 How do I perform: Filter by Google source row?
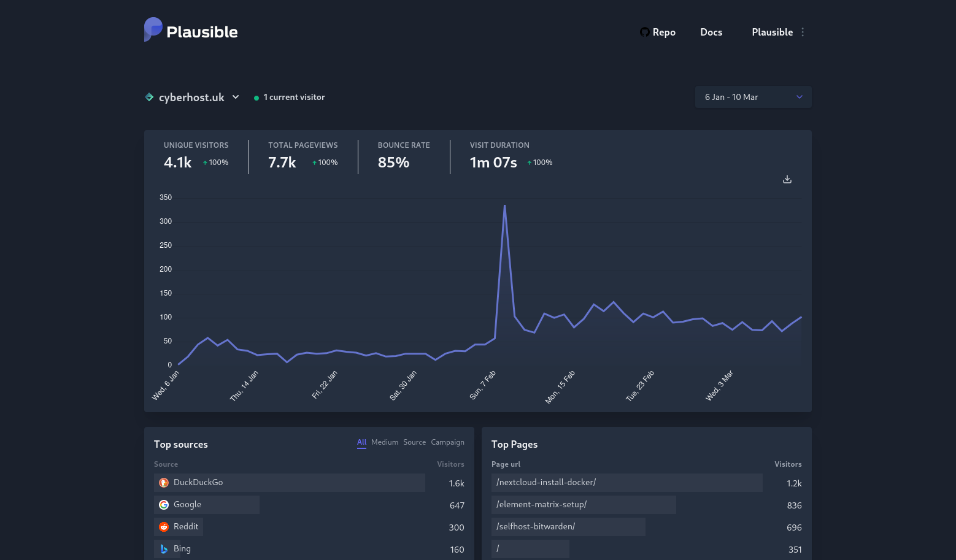click(309, 505)
